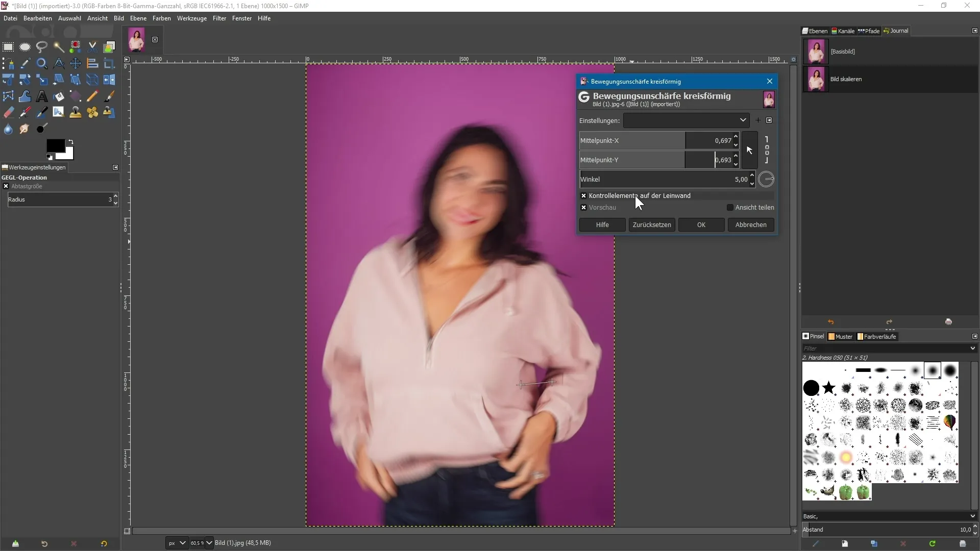Switch to the Kanäle tab
The image size is (980, 551).
click(x=843, y=31)
